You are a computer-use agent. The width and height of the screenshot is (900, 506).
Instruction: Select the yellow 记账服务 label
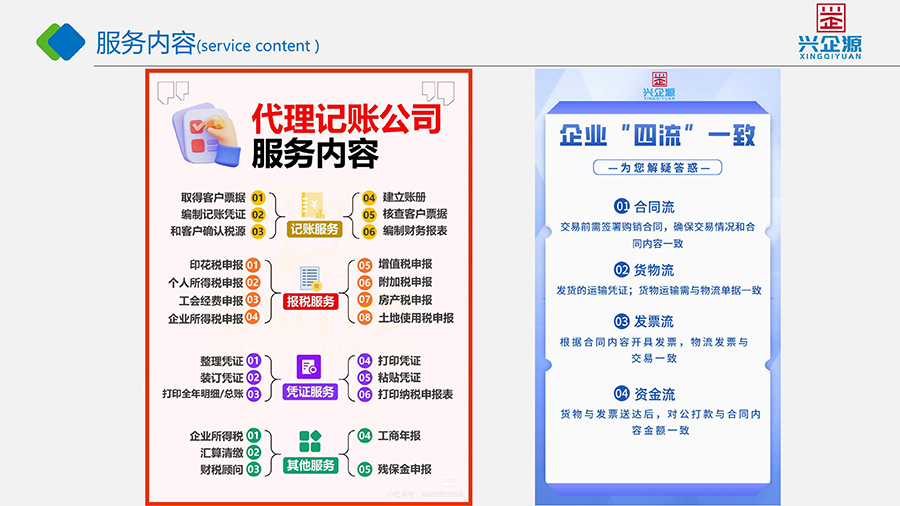314,230
